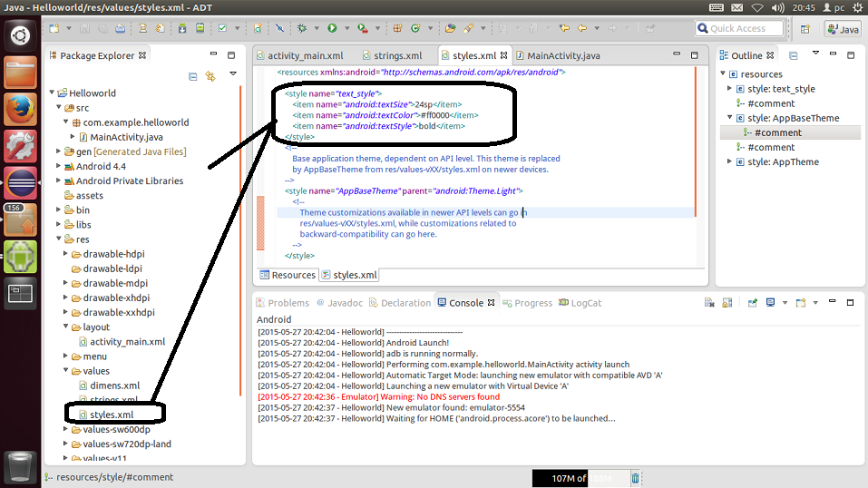Click the sound volume indicator
Viewport: 868px width, 488px height.
pos(778,7)
